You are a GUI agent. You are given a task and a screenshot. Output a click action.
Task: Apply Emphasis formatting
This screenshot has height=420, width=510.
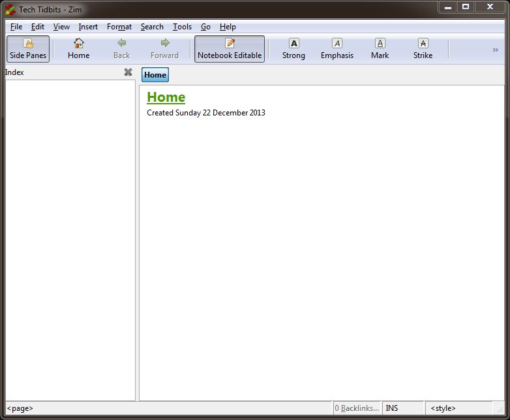pyautogui.click(x=337, y=49)
